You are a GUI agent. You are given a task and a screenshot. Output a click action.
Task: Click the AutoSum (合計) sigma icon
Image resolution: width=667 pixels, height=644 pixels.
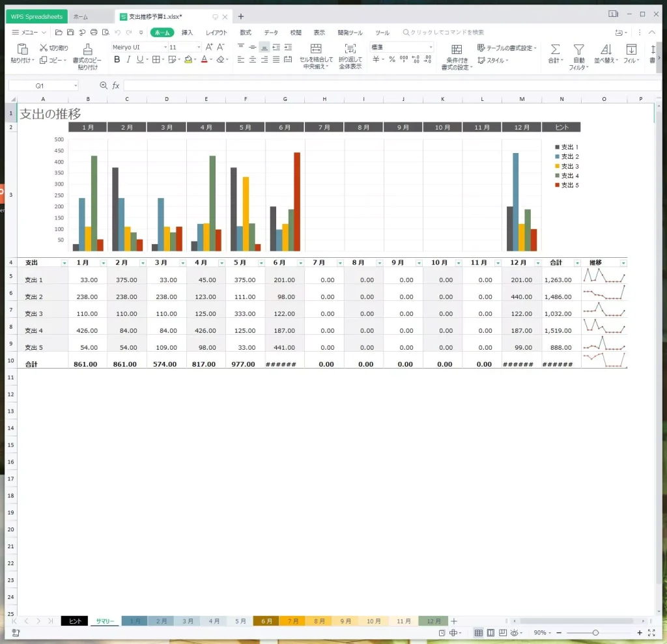click(555, 49)
